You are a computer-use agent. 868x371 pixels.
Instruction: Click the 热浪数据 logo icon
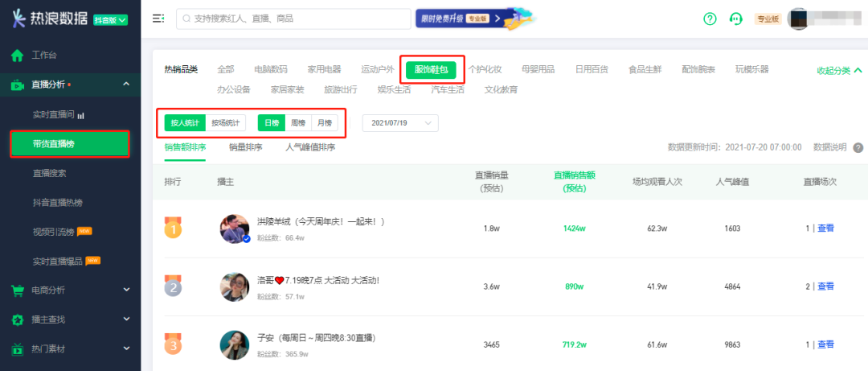click(18, 19)
